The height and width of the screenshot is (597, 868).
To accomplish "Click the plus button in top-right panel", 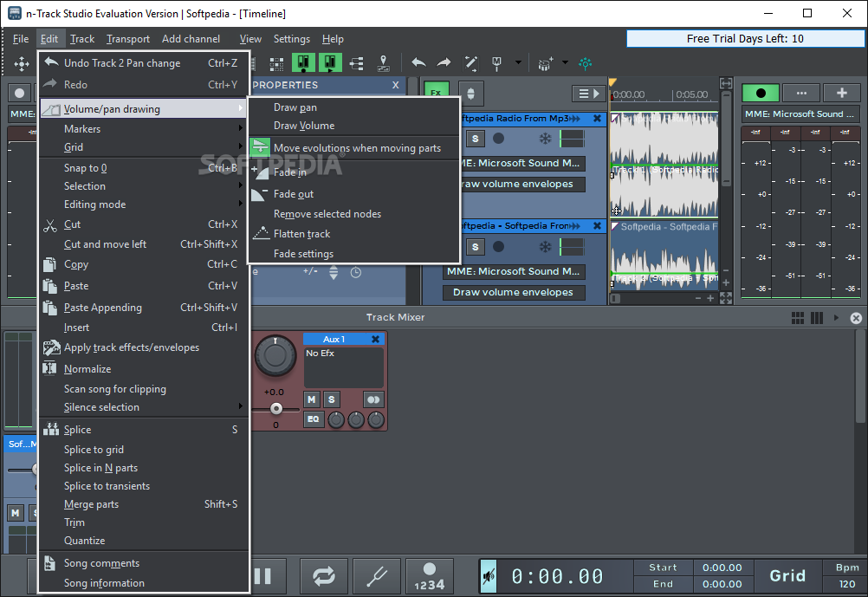I will [x=842, y=93].
